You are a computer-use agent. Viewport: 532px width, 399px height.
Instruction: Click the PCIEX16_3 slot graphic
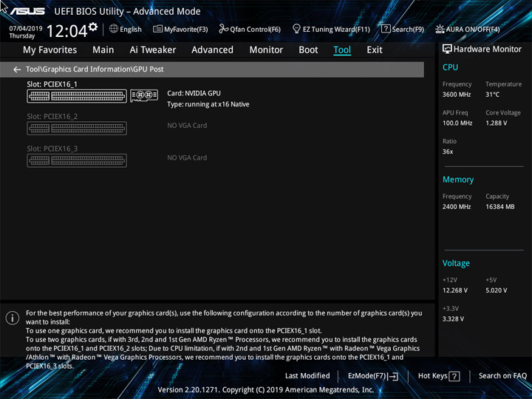point(77,160)
